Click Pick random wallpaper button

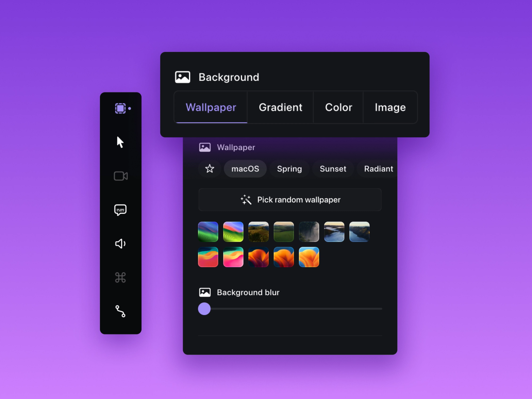coord(290,200)
